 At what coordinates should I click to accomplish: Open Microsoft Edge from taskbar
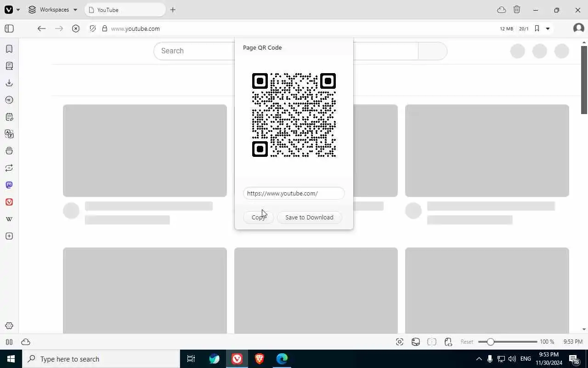pyautogui.click(x=282, y=359)
